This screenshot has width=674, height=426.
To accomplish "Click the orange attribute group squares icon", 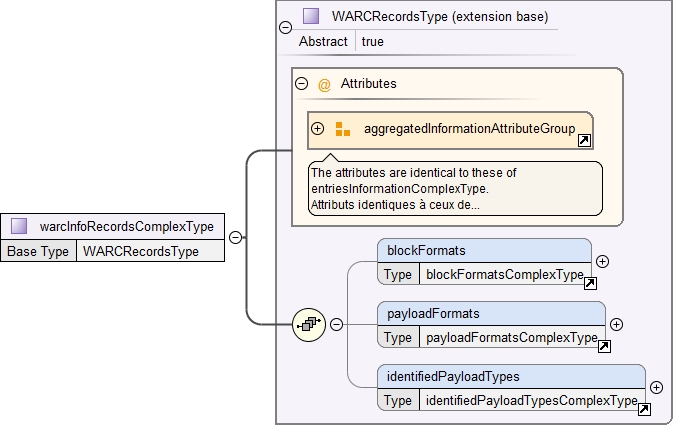I will pos(343,129).
